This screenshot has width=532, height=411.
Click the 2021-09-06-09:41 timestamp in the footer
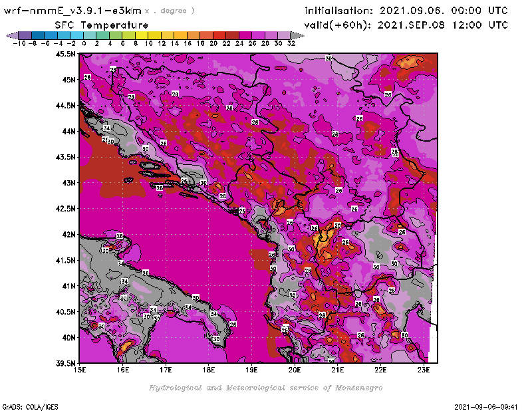(x=488, y=406)
